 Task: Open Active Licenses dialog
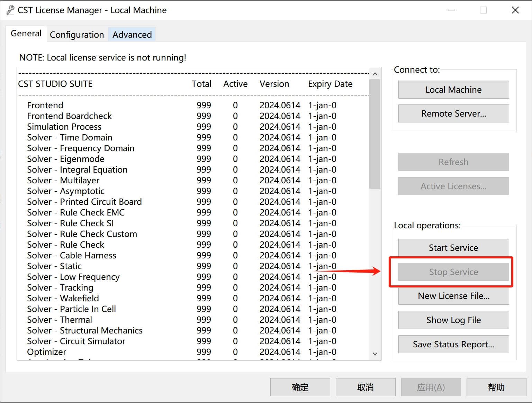coord(453,186)
